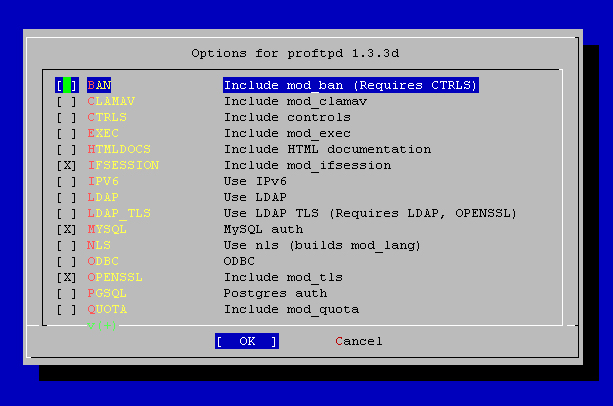This screenshot has height=406, width=613.
Task: Enable the CLAMAV checkbox
Action: coord(67,102)
